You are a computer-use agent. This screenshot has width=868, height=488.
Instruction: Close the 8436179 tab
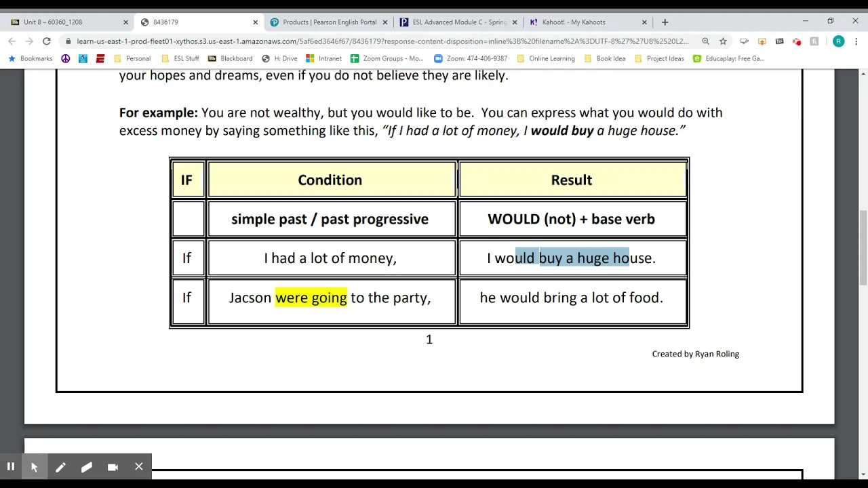point(256,22)
